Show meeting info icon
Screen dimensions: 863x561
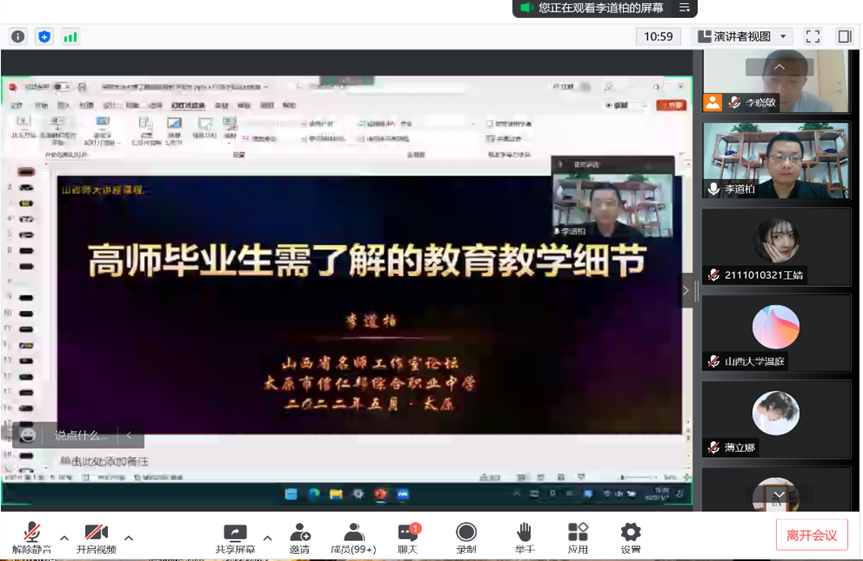(x=18, y=36)
